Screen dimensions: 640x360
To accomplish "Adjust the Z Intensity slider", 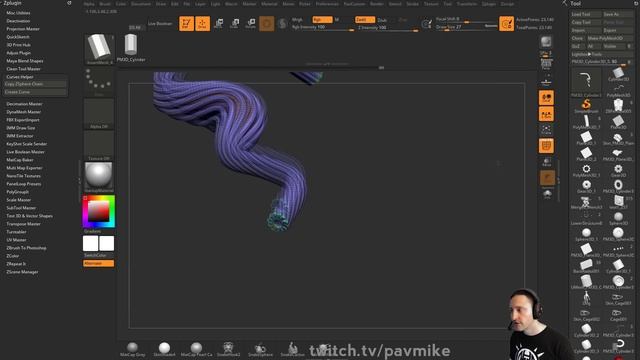I will [387, 27].
